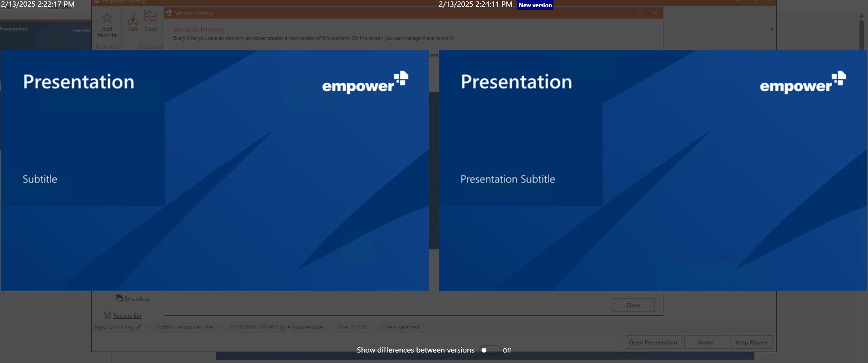Image resolution: width=868 pixels, height=363 pixels.
Task: Open the Recycle Bin link
Action: pos(127,316)
